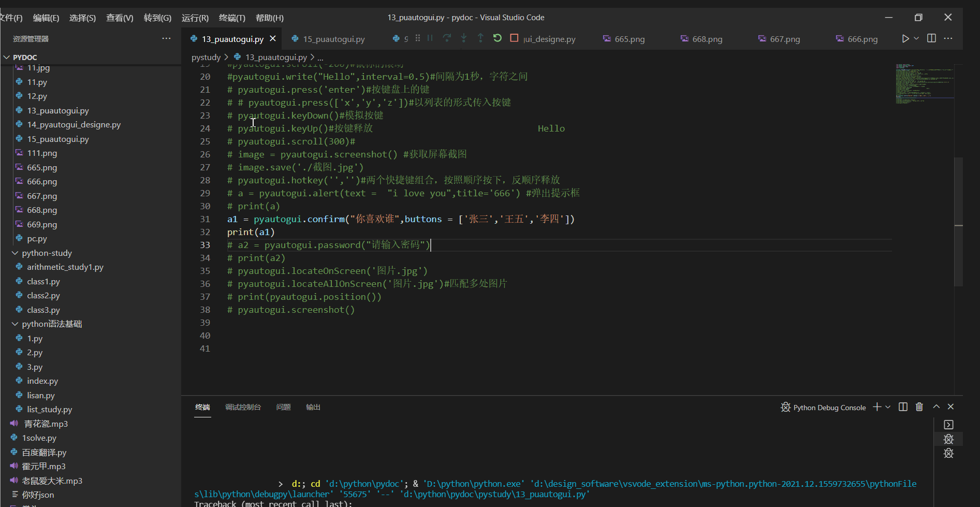The width and height of the screenshot is (980, 507).
Task: Split the editor to the right
Action: click(x=931, y=38)
